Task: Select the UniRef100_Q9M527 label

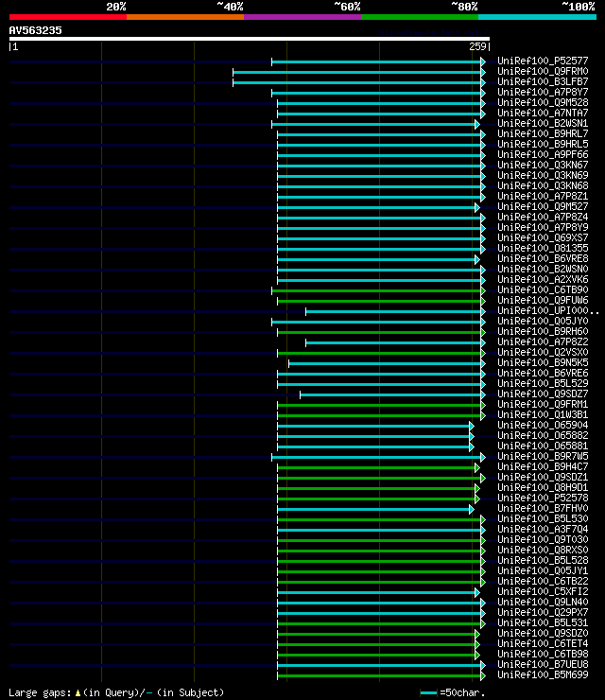Action: point(543,207)
